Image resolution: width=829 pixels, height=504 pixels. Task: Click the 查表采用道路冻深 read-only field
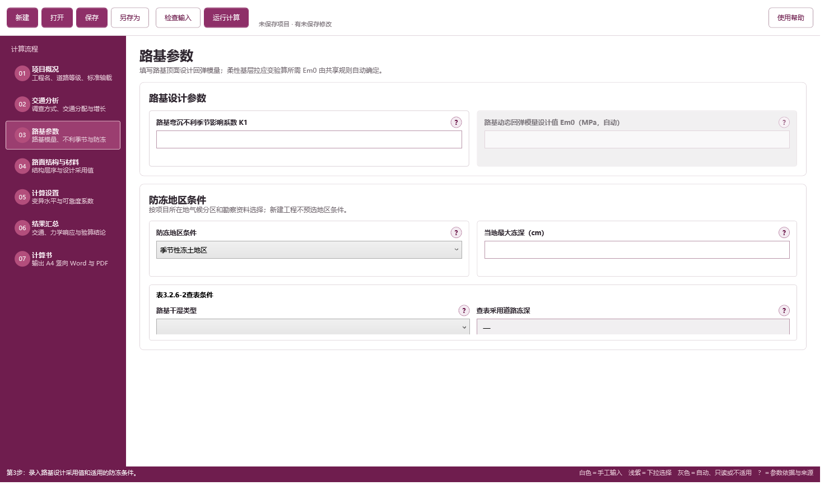point(633,327)
